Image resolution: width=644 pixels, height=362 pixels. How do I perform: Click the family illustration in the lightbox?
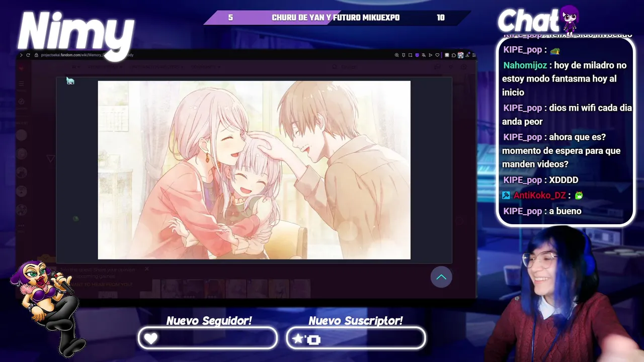254,170
